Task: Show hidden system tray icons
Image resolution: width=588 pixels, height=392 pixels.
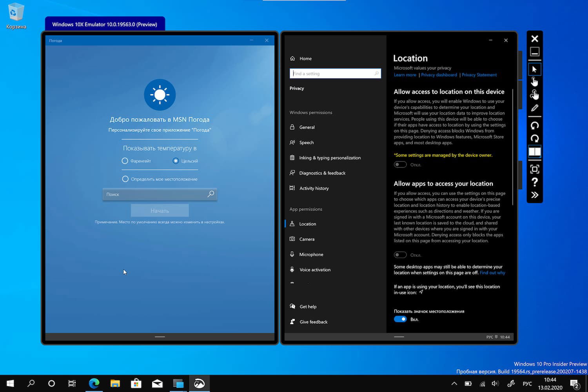Action: point(454,383)
